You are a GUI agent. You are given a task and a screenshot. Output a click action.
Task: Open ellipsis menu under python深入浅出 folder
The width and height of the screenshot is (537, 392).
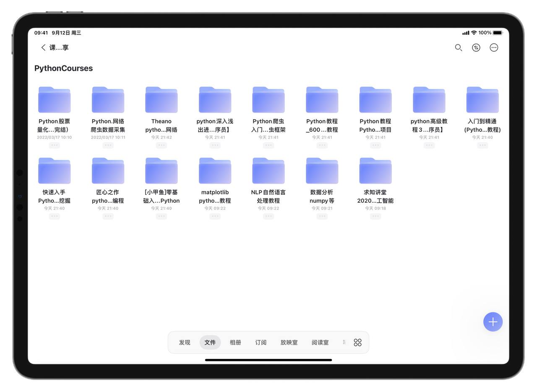pyautogui.click(x=215, y=145)
